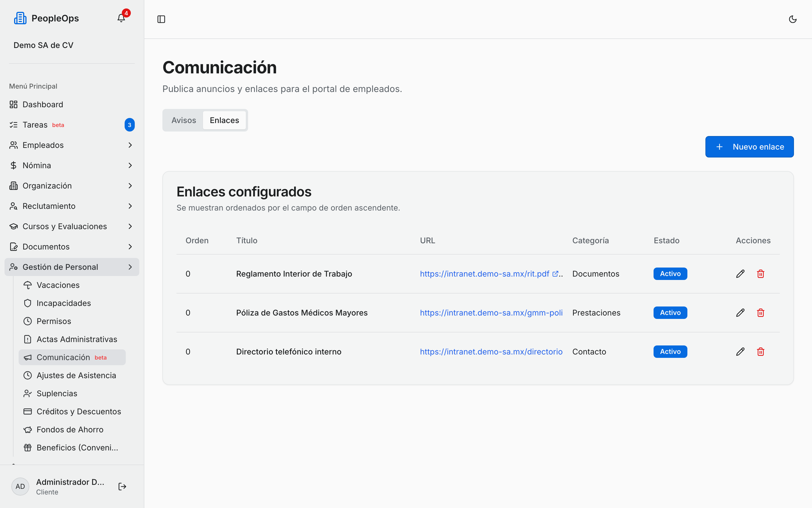
Task: Collapse the Gestión de Personal chevron
Action: (130, 267)
